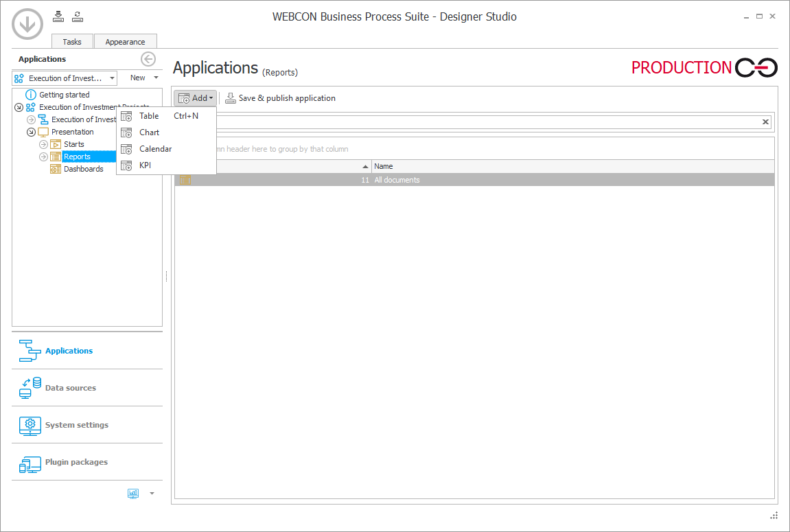The width and height of the screenshot is (790, 532).
Task: Expand the Starts tree node
Action: (x=43, y=144)
